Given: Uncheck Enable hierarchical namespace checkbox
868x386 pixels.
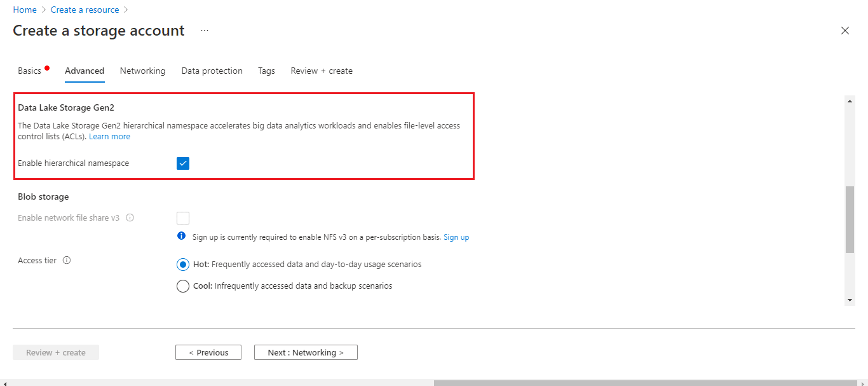Looking at the screenshot, I should click(x=183, y=163).
